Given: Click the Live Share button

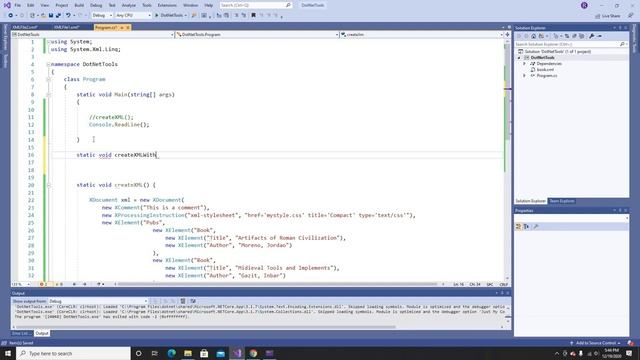Looking at the screenshot, I should (x=608, y=16).
